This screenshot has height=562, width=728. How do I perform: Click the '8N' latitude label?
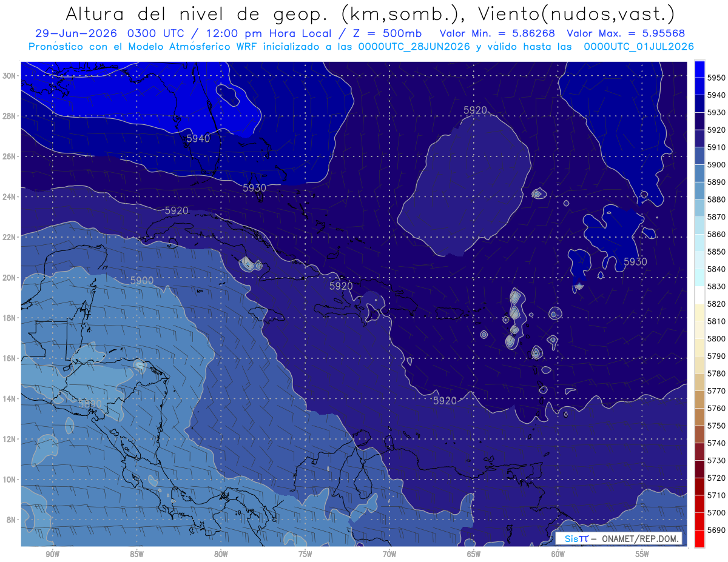(x=11, y=520)
